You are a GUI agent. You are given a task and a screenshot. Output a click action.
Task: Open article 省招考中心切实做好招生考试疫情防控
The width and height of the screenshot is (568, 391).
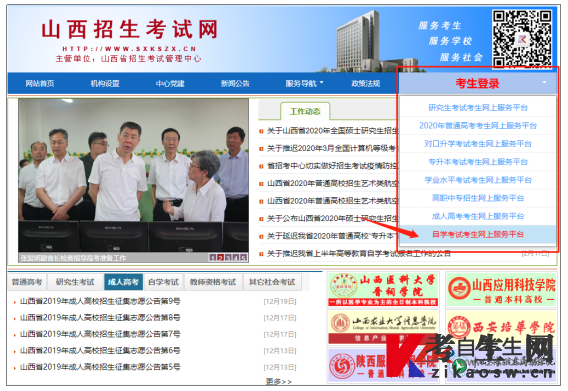(333, 166)
